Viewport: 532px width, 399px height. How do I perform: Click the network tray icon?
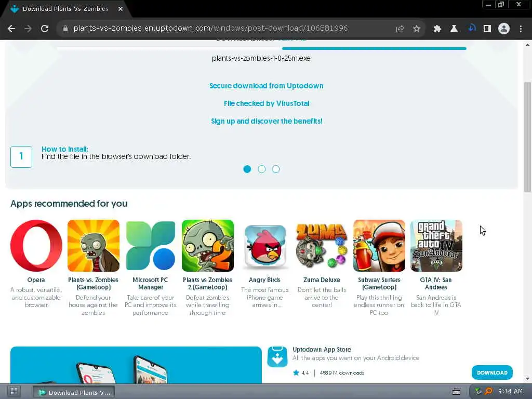[x=478, y=392]
